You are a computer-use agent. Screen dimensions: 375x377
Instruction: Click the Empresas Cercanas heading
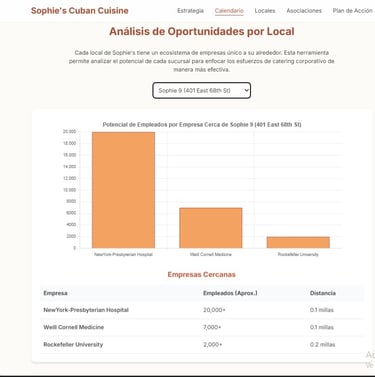coord(202,274)
